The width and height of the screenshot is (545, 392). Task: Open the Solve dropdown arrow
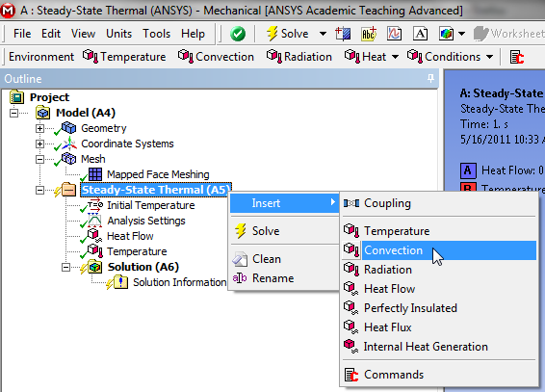[x=323, y=34]
